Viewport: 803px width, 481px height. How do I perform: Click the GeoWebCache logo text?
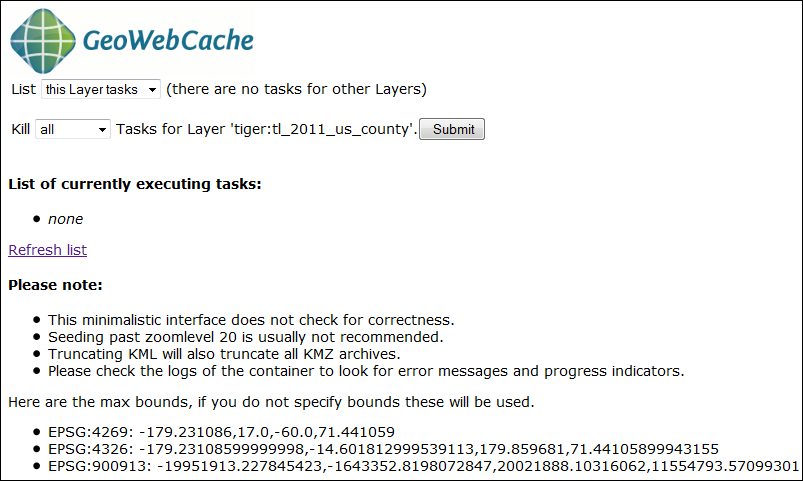pyautogui.click(x=168, y=40)
